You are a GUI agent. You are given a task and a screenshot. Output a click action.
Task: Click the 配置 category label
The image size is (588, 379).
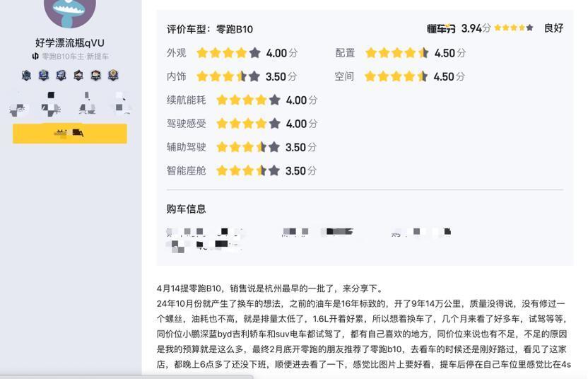coord(345,53)
